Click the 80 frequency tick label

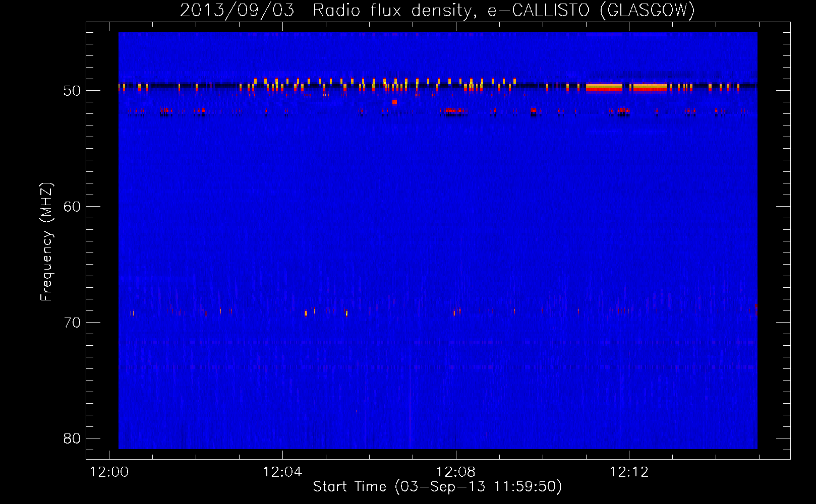72,438
